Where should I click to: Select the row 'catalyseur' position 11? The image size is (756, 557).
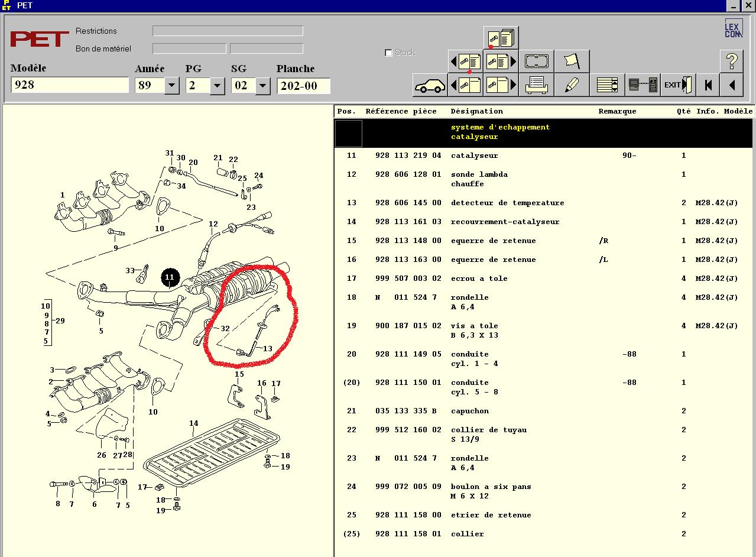(544, 156)
